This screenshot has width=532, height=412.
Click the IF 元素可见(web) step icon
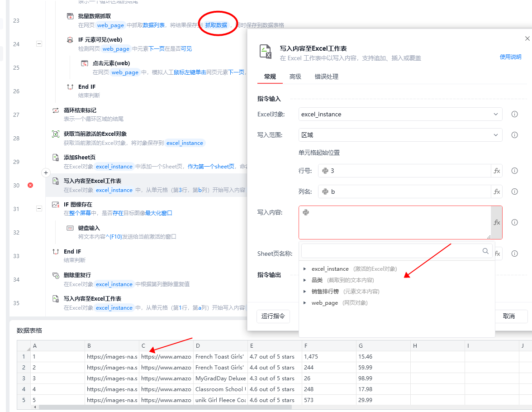[70, 40]
